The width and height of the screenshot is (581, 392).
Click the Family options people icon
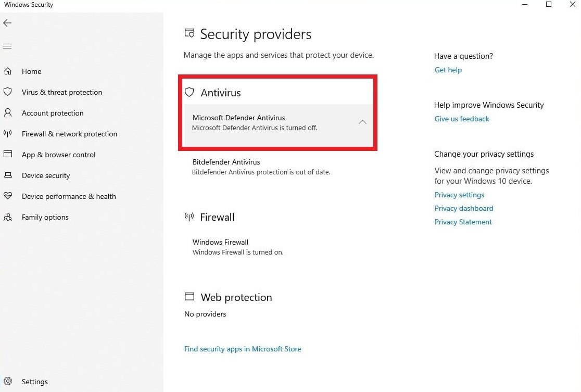[x=8, y=217]
